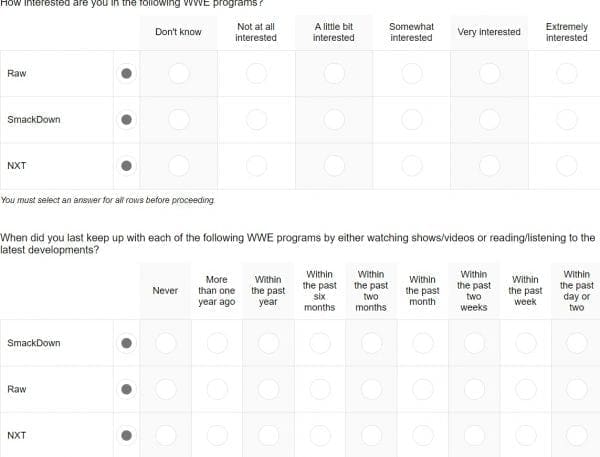The image size is (600, 457).
Task: Select 'More than one year ago' for NXT
Action: click(216, 435)
